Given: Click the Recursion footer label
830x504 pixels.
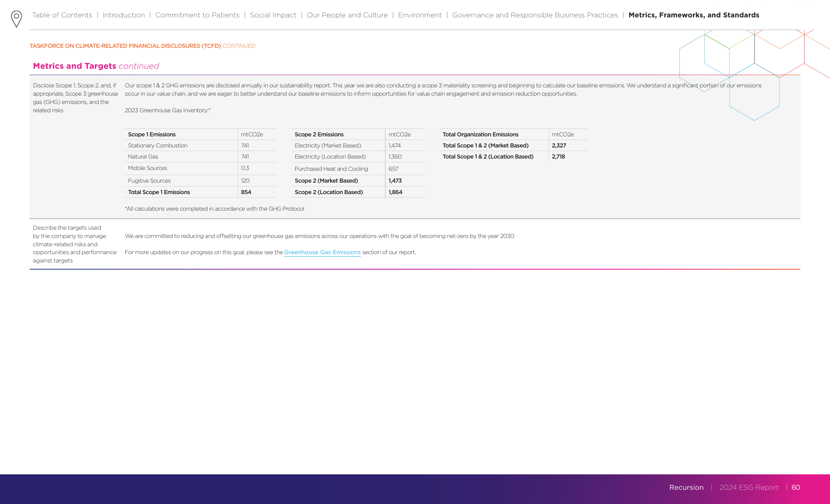Looking at the screenshot, I should [687, 487].
